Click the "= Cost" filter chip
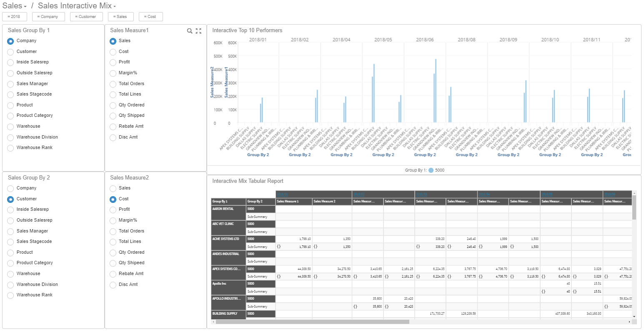 (x=150, y=17)
